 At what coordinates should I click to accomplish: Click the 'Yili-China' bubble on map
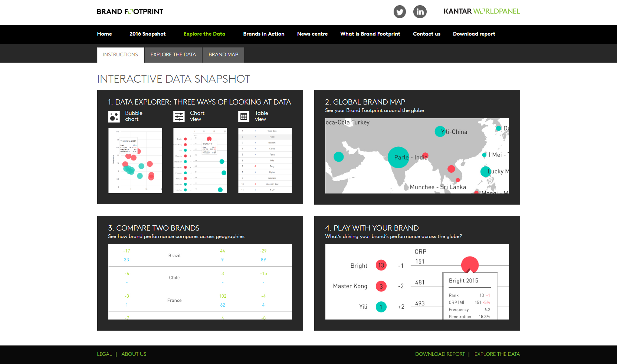point(440,132)
